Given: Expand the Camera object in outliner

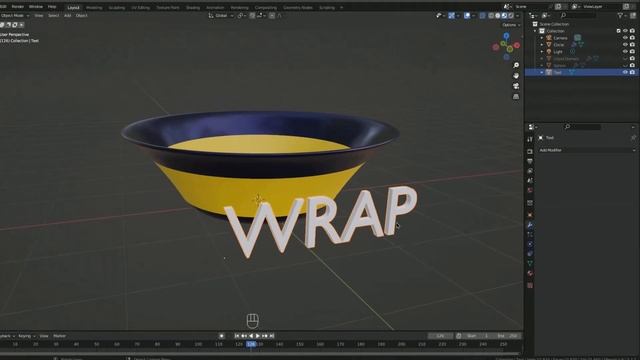Looking at the screenshot, I should [x=542, y=38].
